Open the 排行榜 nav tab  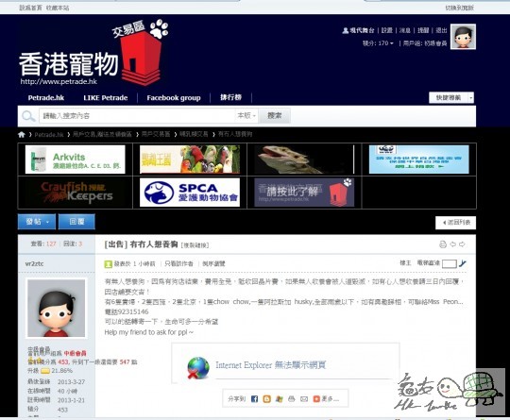[231, 97]
